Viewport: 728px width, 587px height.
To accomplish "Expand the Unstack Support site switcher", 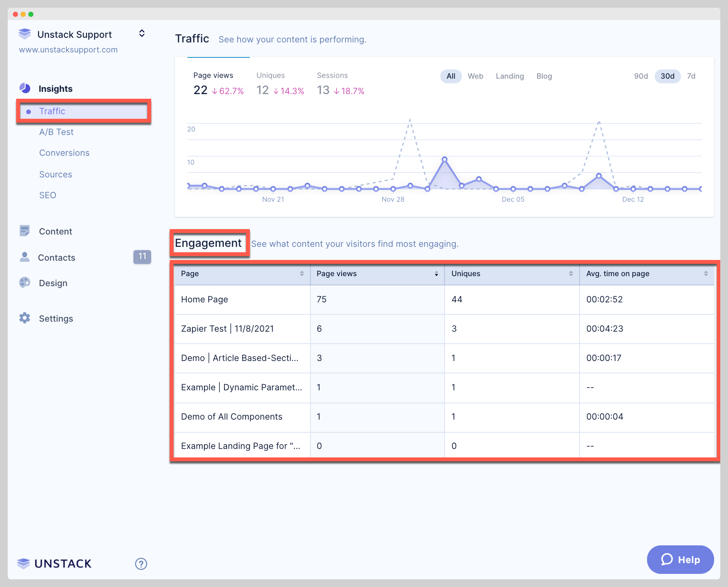I will click(142, 34).
